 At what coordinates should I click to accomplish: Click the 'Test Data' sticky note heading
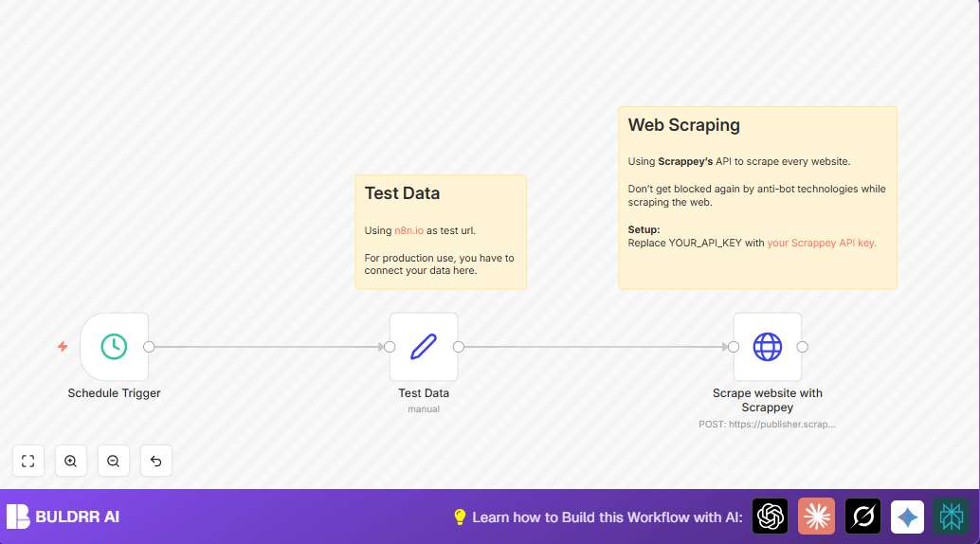(402, 193)
